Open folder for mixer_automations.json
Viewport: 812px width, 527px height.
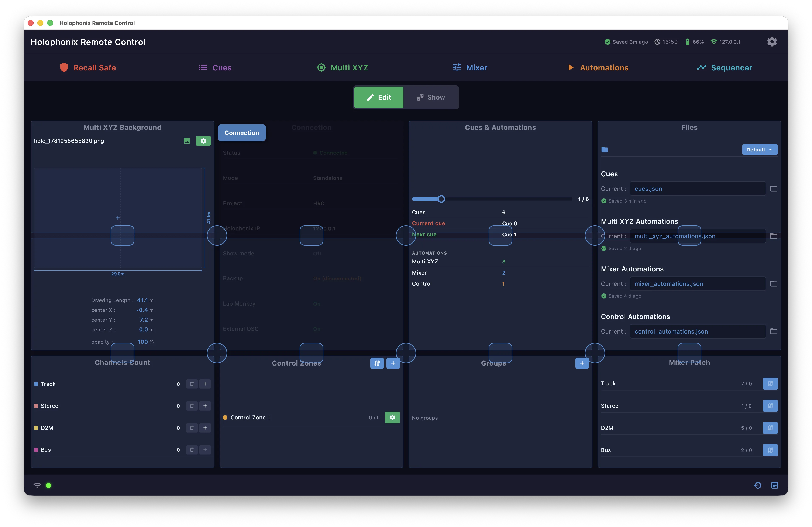click(x=773, y=284)
